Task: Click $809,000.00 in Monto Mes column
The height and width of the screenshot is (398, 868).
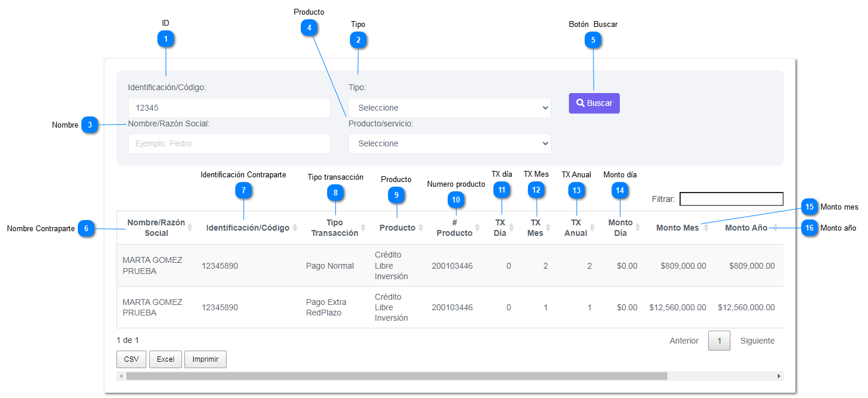Action: (x=683, y=266)
